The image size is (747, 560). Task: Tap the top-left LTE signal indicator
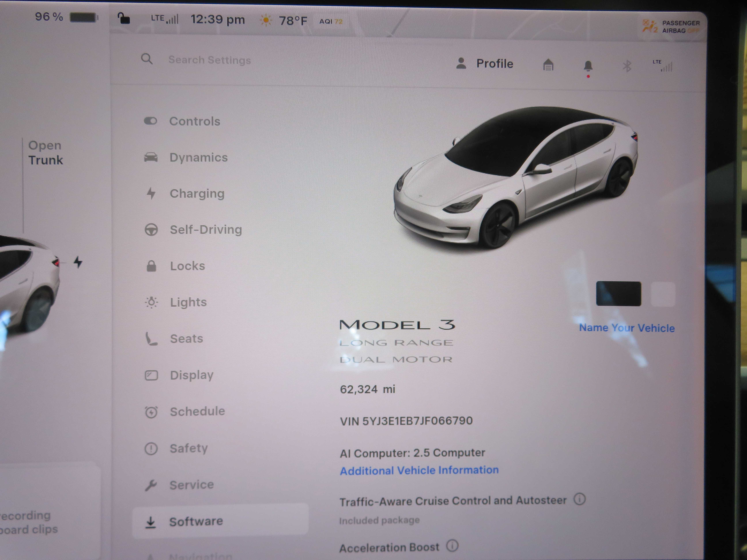coord(164,19)
